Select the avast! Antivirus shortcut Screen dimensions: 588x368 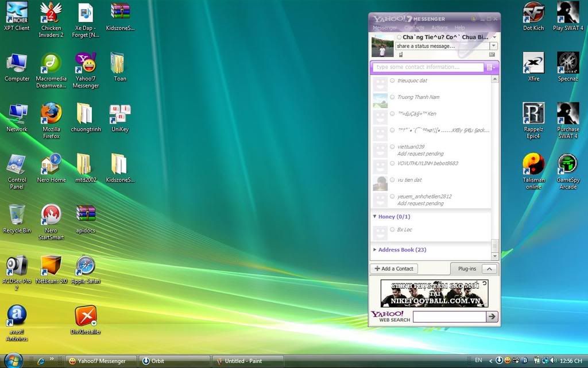click(17, 323)
